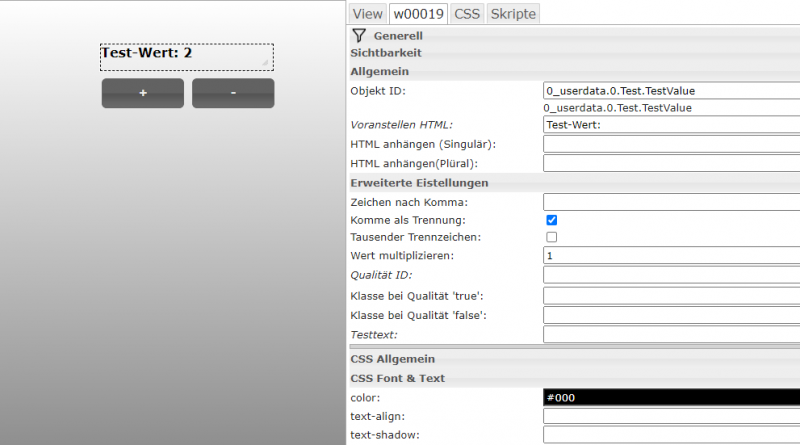Click the Objekt ID input field
The width and height of the screenshot is (800, 445).
tap(670, 90)
